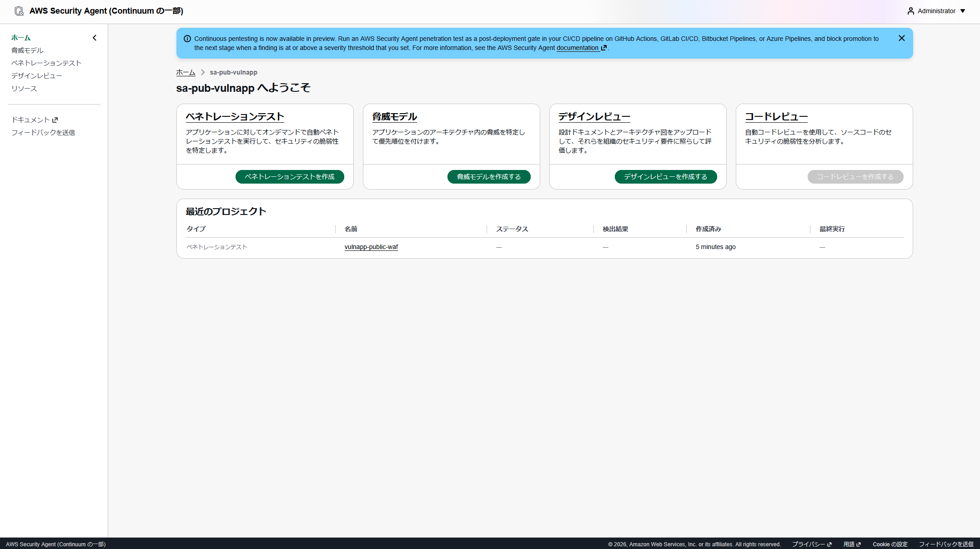Viewport: 980px width, 549px height.
Task: Open the vulnapp-public-waf project link
Action: coord(371,247)
